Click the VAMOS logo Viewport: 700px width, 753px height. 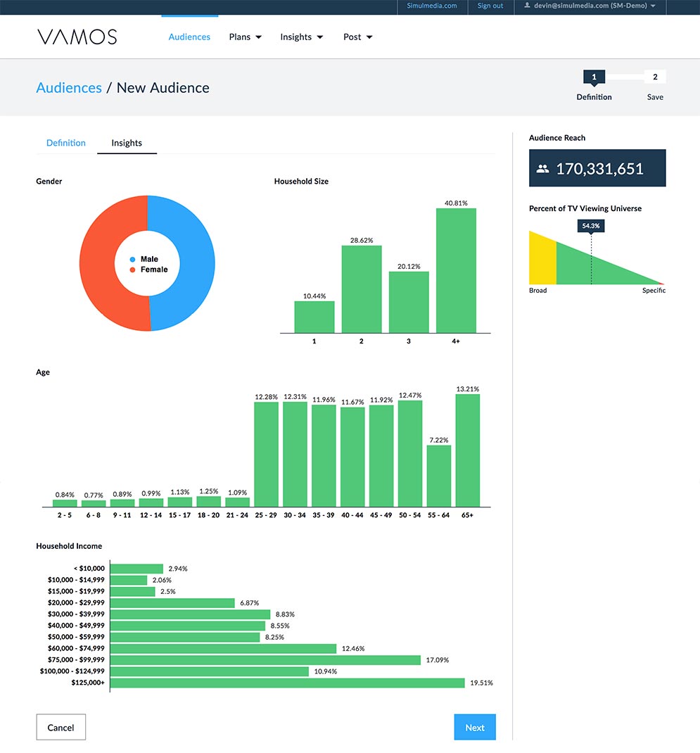(x=77, y=37)
